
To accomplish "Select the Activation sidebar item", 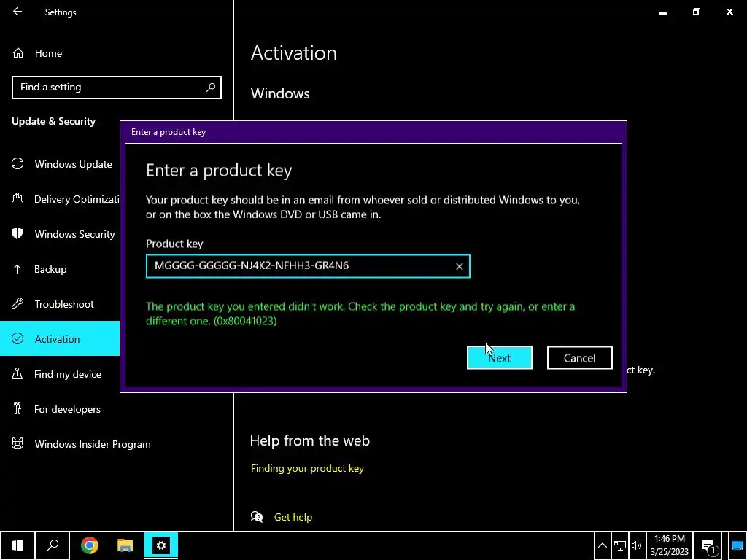I will pyautogui.click(x=60, y=338).
